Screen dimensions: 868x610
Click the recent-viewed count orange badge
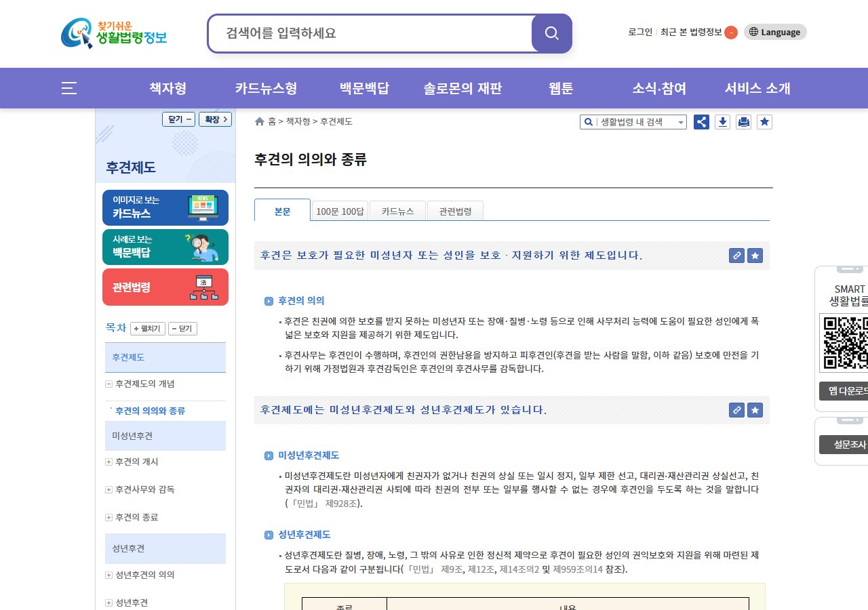coord(731,33)
